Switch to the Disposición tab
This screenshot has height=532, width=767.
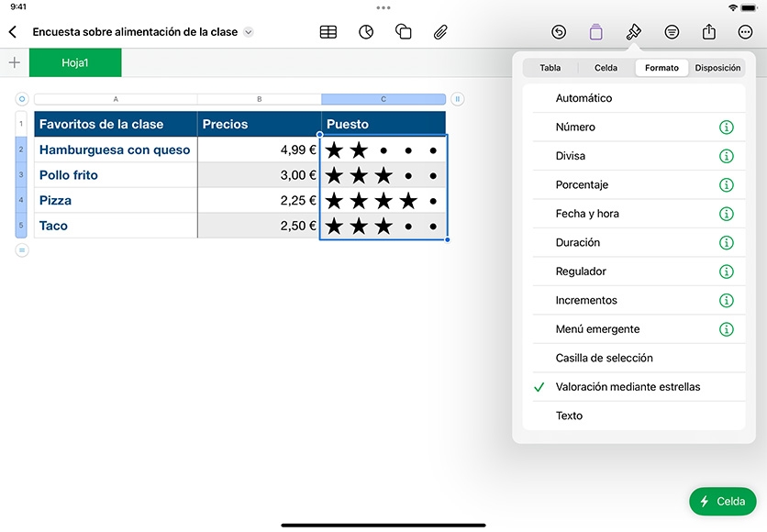(717, 68)
